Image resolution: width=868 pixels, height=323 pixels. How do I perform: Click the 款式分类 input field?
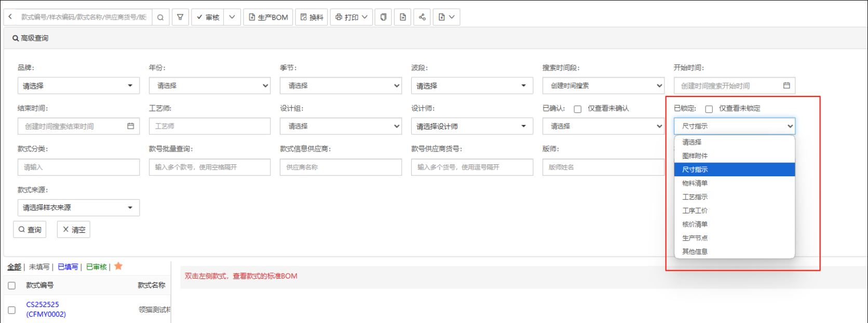pos(78,167)
